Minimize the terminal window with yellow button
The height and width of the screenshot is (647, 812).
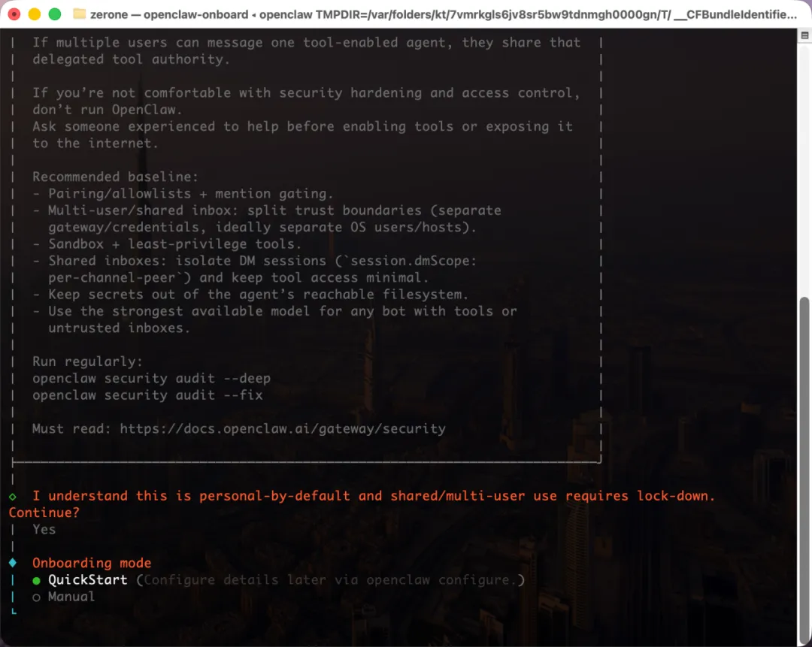pos(34,14)
